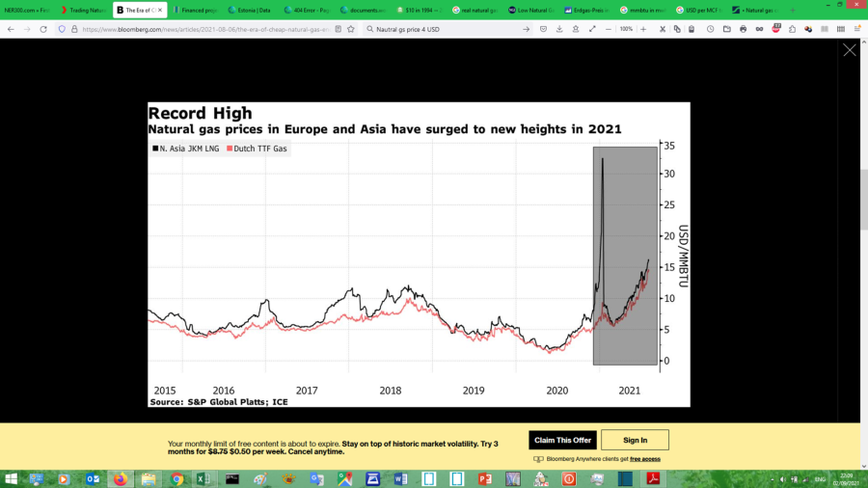868x488 pixels.
Task: Click the Print toolbar icon
Action: point(743,29)
